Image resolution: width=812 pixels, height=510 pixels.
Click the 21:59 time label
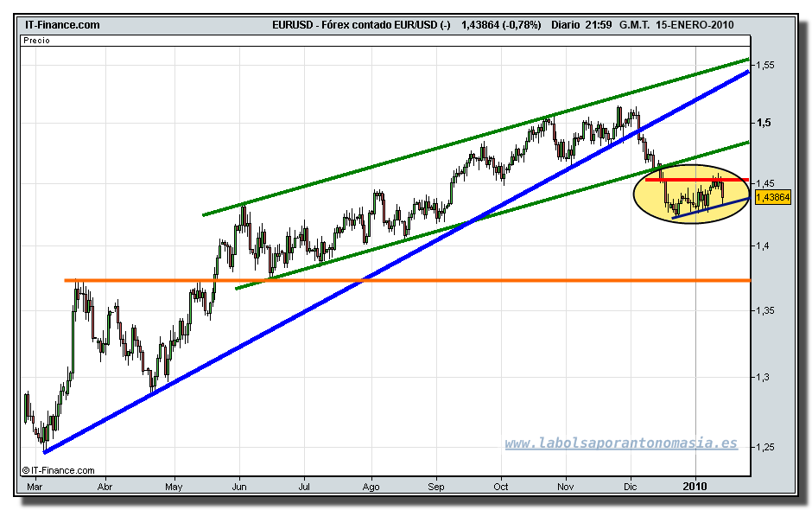point(598,25)
